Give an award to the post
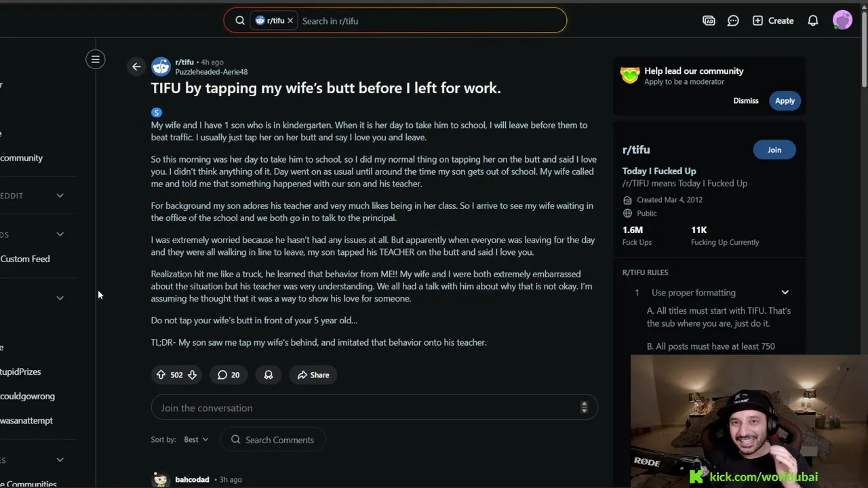Screen dimensions: 868x488 click(269, 375)
